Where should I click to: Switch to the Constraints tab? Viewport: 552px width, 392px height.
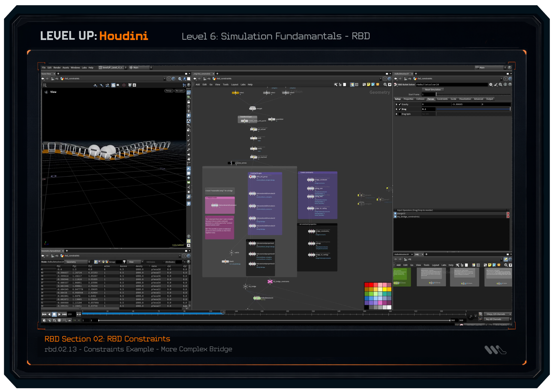click(x=442, y=99)
